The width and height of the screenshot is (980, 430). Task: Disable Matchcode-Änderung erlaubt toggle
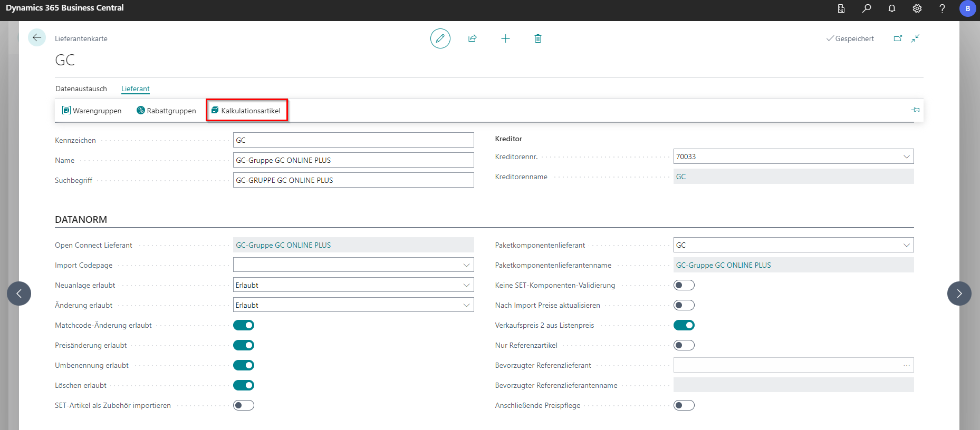click(x=244, y=325)
